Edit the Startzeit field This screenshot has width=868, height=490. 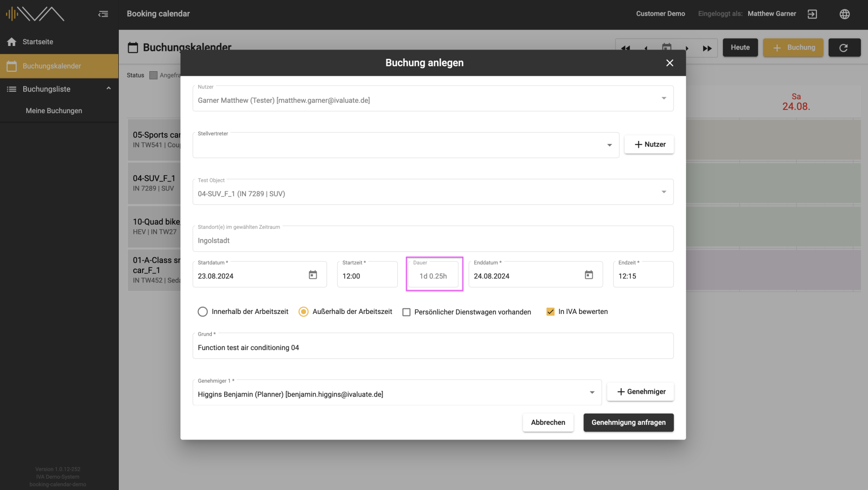(367, 274)
